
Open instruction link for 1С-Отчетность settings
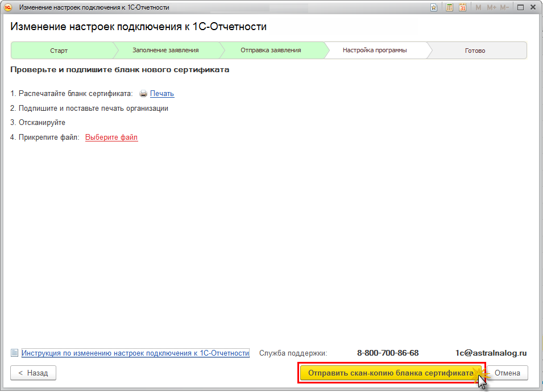135,353
